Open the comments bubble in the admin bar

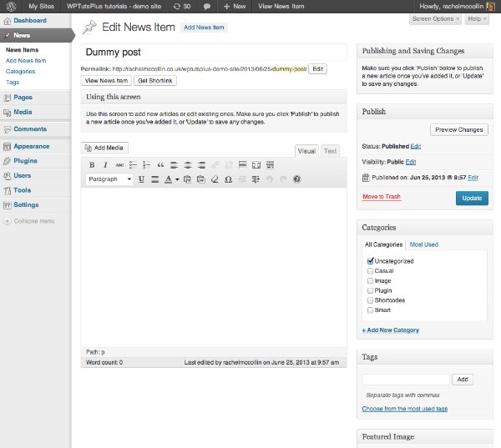[207, 7]
